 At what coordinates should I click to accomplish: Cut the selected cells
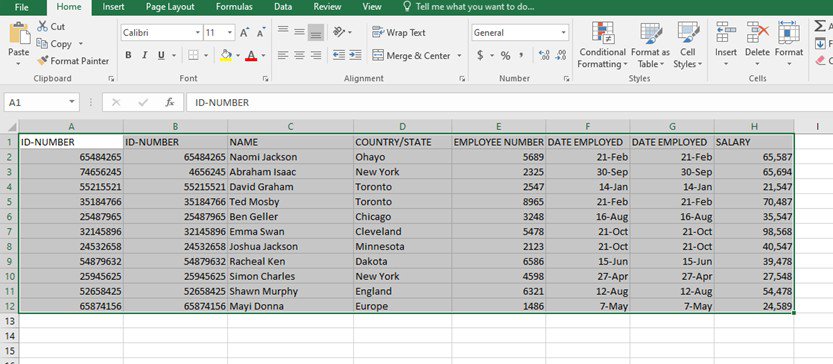point(42,26)
